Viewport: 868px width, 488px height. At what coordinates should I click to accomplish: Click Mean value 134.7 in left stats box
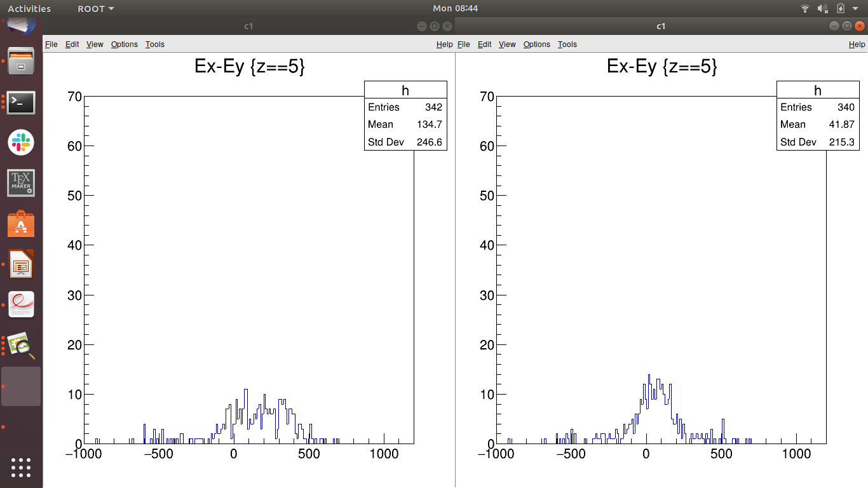[x=430, y=125]
